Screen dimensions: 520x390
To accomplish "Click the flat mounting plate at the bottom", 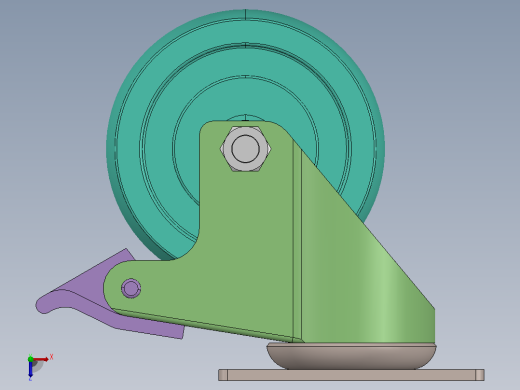I will point(351,375).
